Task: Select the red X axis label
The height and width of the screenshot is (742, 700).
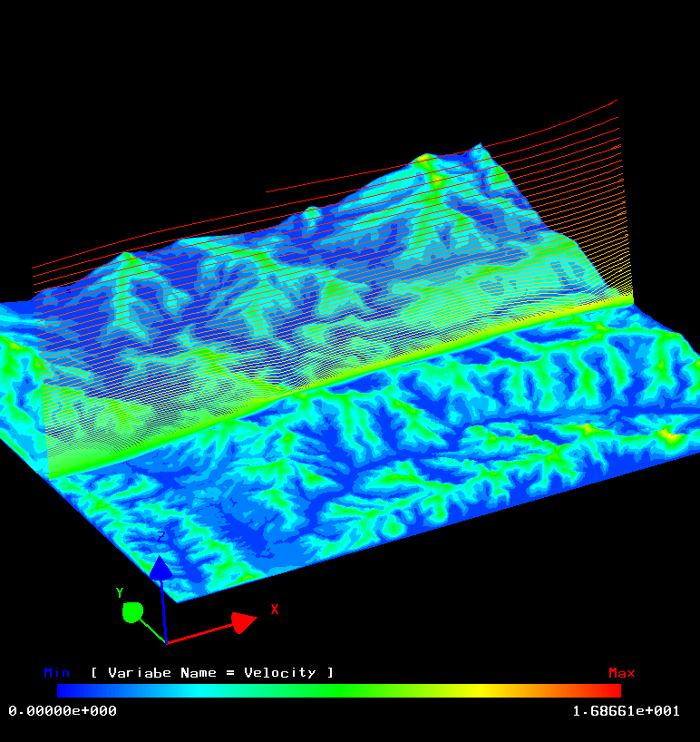Action: [275, 610]
